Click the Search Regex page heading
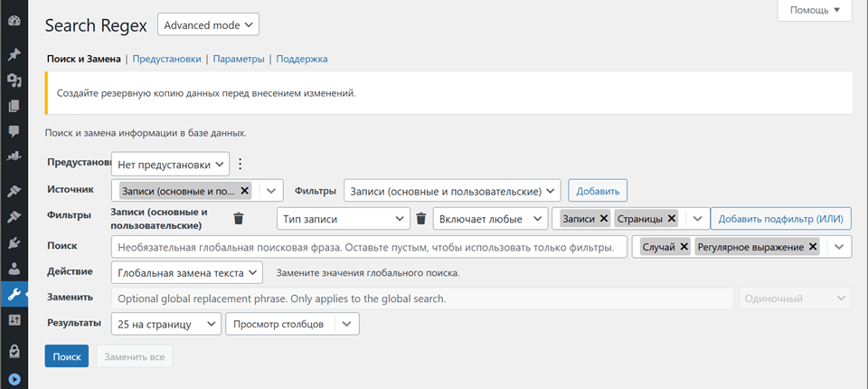Screen dimensions: 868x389 [96, 25]
